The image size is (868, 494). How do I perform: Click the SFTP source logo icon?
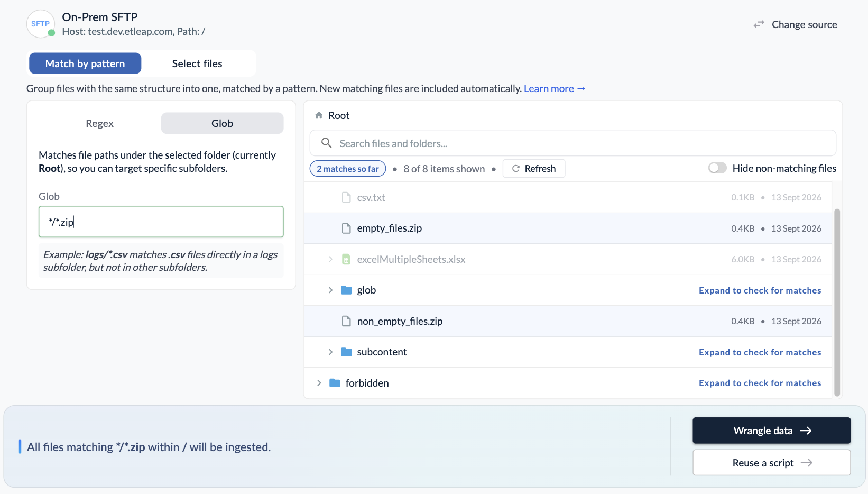coord(41,24)
